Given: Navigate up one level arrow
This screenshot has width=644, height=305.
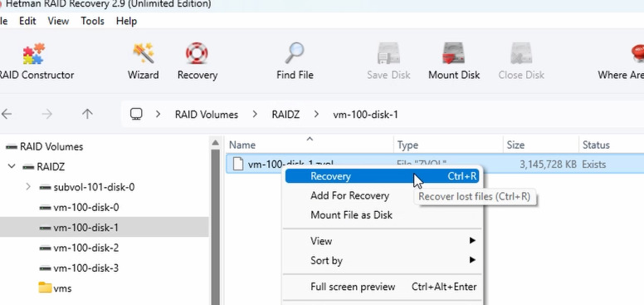Looking at the screenshot, I should click(87, 114).
